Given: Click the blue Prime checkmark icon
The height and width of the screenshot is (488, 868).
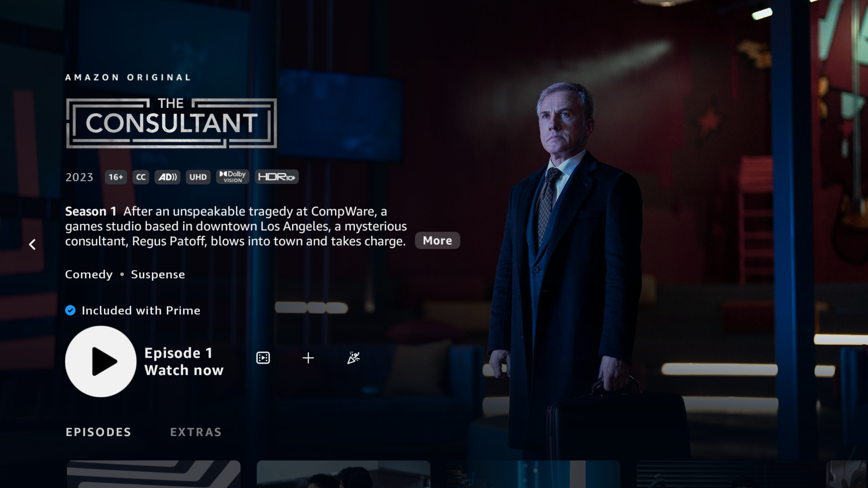Looking at the screenshot, I should [x=70, y=310].
